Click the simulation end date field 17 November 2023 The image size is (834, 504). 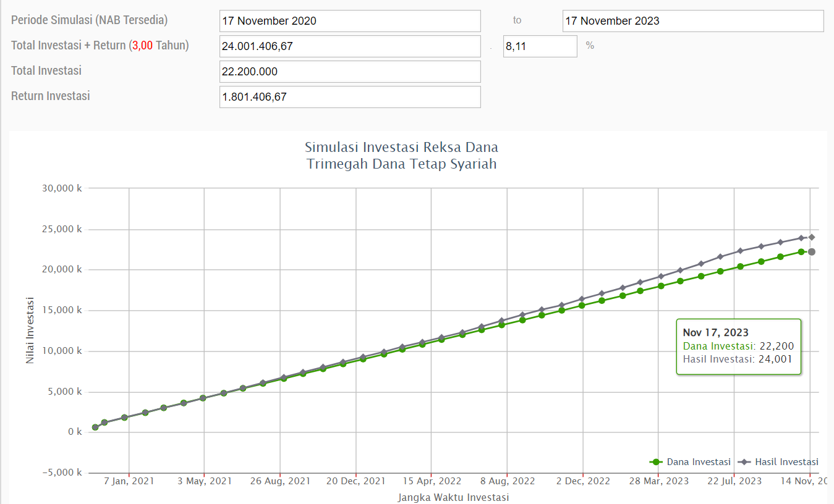pyautogui.click(x=693, y=21)
